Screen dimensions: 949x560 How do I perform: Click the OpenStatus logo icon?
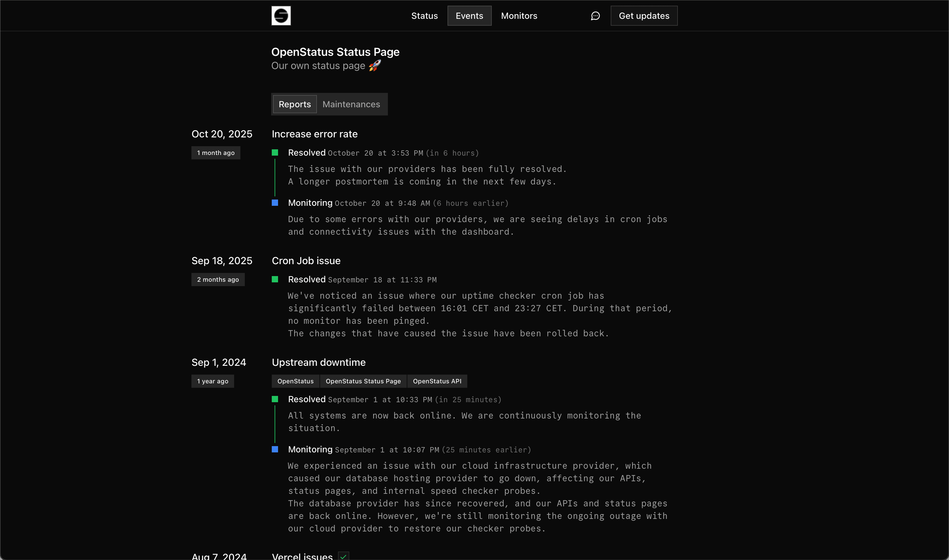point(281,15)
